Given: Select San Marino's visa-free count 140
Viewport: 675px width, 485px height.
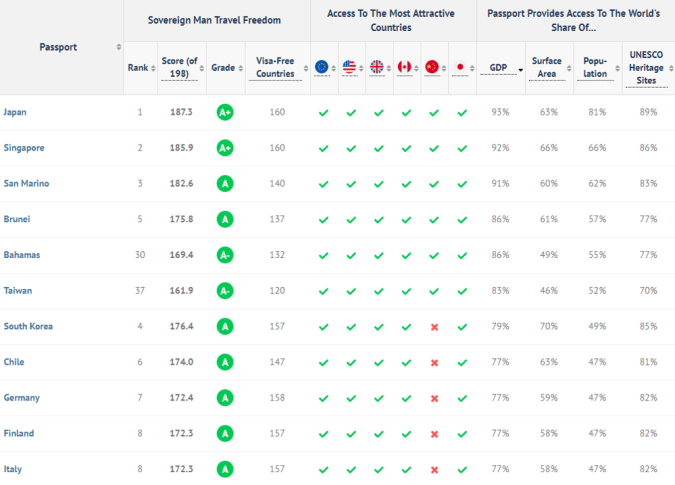Looking at the screenshot, I should point(277,184).
